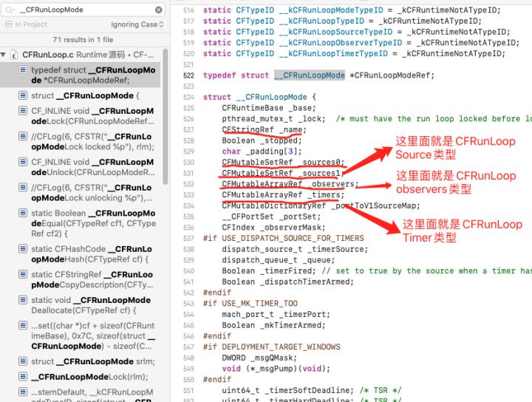
Task: Click #if USE_DISPATCH_SOURCE_FOR_TIMERS line
Action: (283, 238)
